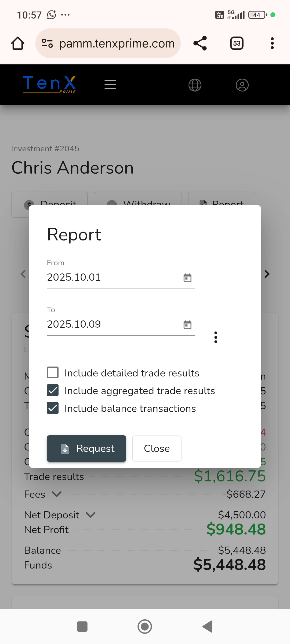
Task: Go to next period with right arrow
Action: tap(267, 274)
